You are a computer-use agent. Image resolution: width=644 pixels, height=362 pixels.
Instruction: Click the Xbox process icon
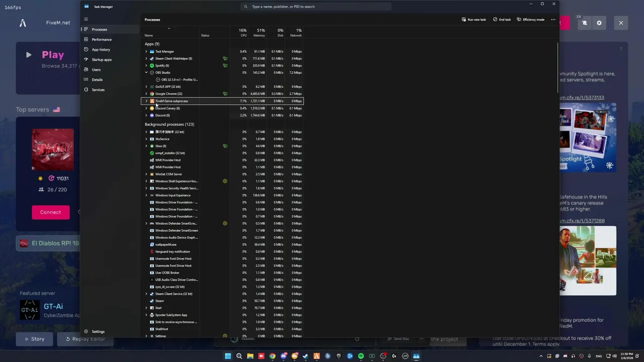(x=152, y=146)
